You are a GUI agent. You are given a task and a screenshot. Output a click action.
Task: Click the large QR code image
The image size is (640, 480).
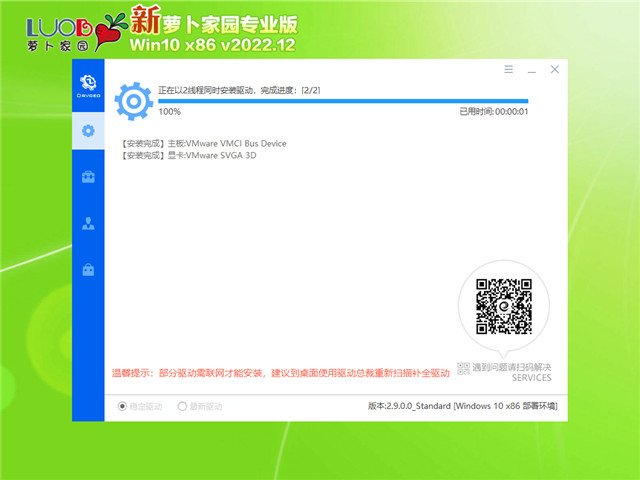(x=502, y=307)
